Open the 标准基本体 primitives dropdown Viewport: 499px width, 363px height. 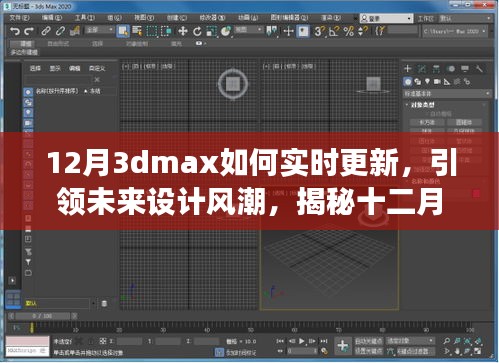pos(447,94)
